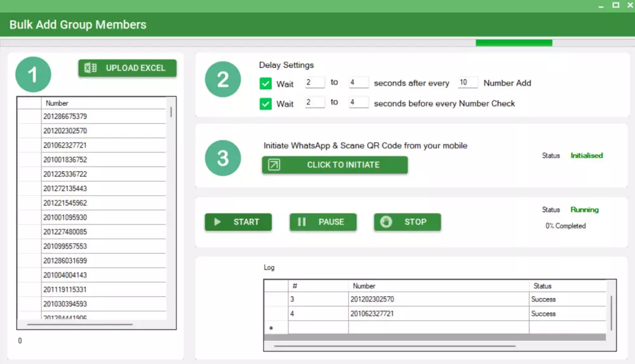Toggle wait before every Number Check checkbox
The width and height of the screenshot is (635, 364).
pos(265,104)
